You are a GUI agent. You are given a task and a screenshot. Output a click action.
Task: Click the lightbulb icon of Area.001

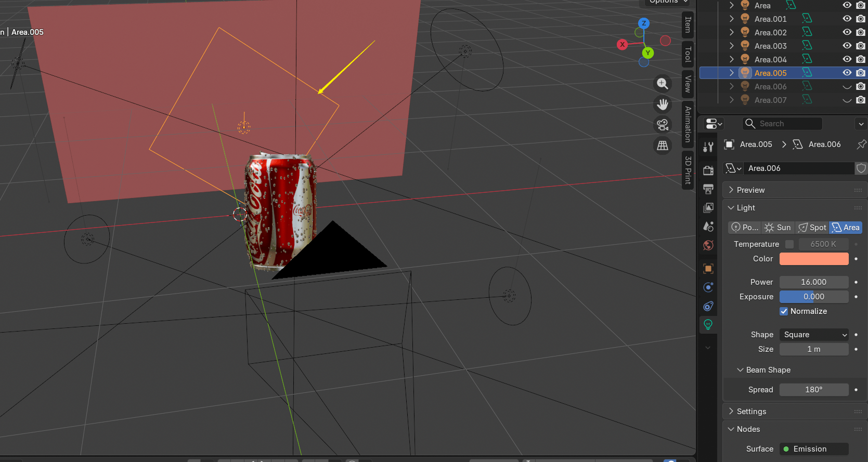[745, 19]
